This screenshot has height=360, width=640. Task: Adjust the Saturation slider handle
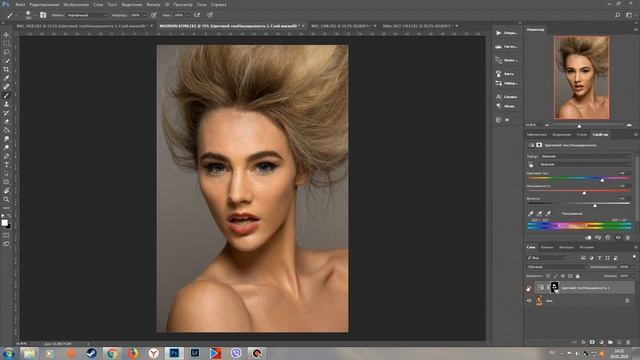pos(584,192)
